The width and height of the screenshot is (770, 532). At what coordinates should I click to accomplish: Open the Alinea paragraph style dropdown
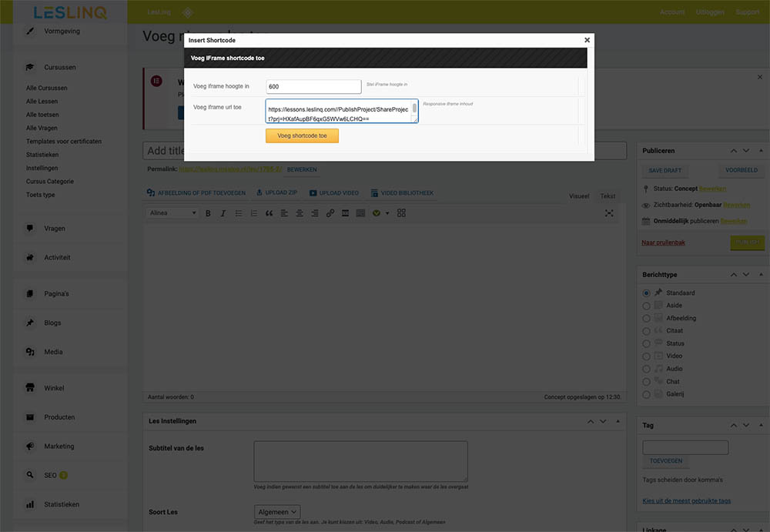[173, 213]
